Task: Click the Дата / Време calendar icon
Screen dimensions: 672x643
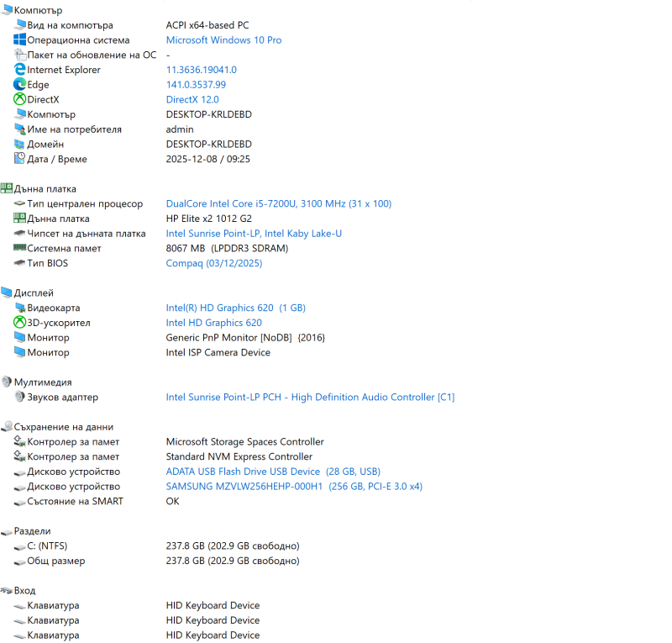Action: click(20, 159)
